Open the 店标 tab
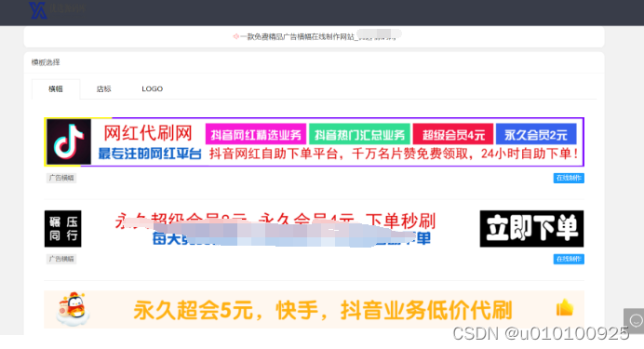The height and width of the screenshot is (349, 644). [x=103, y=89]
